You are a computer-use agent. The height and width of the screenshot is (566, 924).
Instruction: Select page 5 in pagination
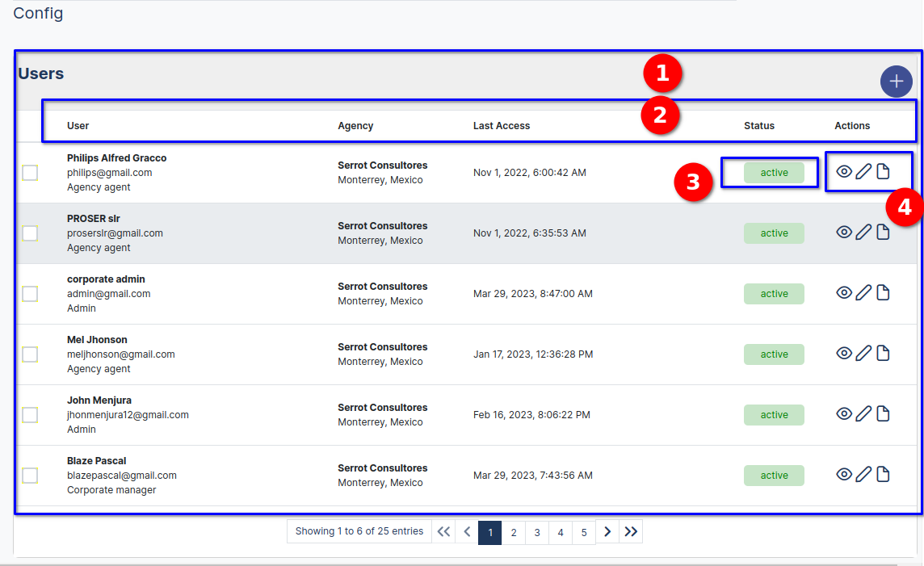click(584, 532)
